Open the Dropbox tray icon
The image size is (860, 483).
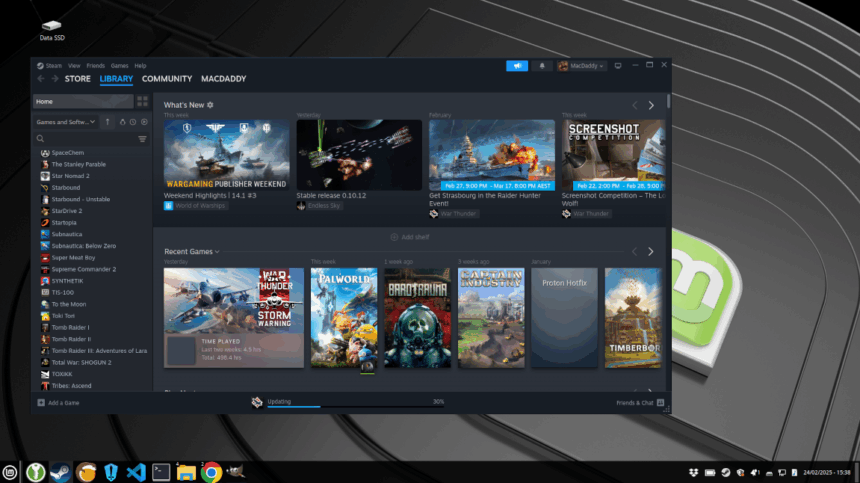pyautogui.click(x=693, y=473)
